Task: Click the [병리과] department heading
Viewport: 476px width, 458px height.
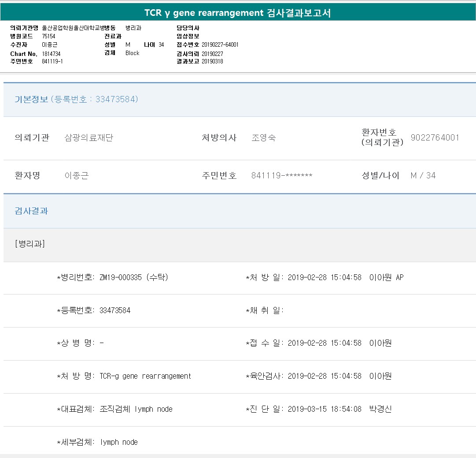Action: point(30,244)
